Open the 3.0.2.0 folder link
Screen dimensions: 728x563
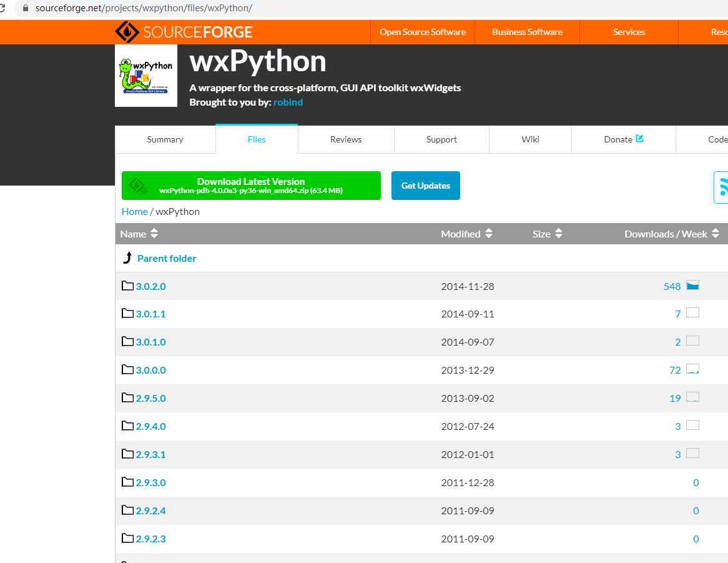150,286
